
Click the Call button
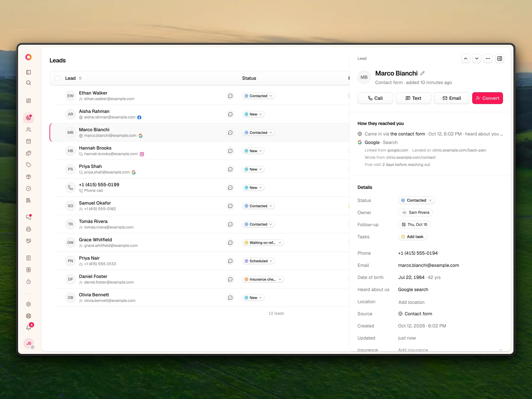[375, 98]
